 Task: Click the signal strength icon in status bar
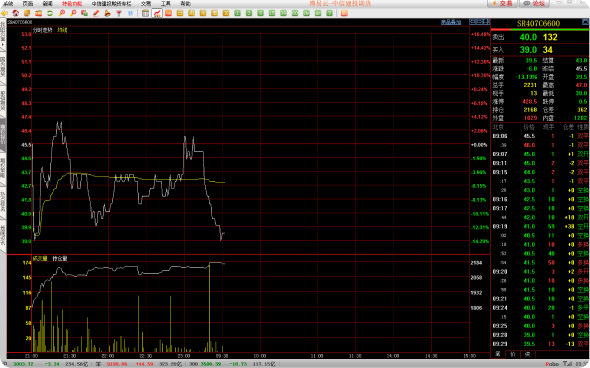[x=567, y=364]
